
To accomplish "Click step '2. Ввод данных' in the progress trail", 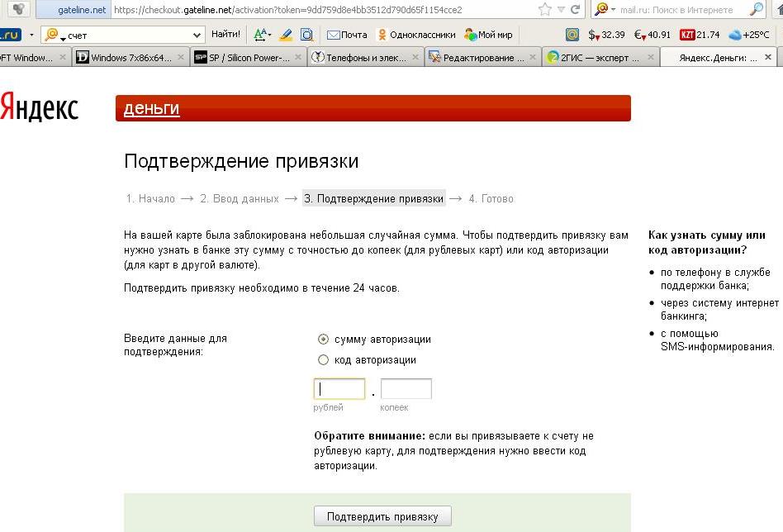I will 240,199.
